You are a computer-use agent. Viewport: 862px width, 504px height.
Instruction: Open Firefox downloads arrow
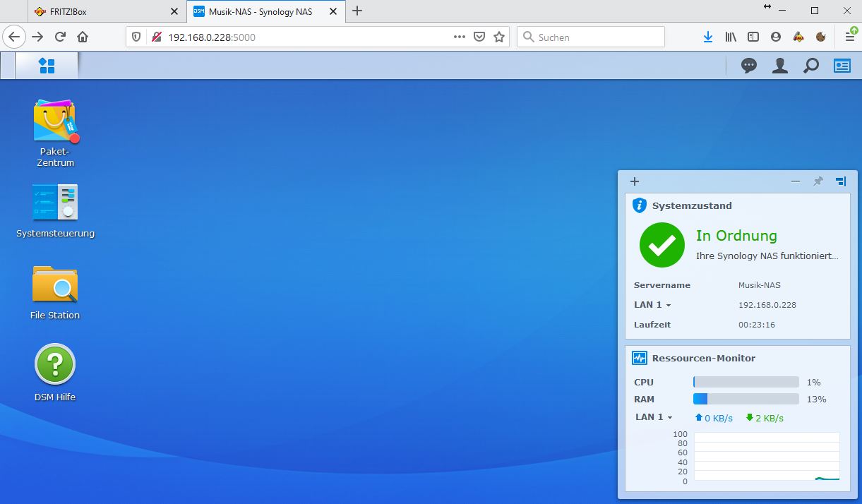coord(708,37)
